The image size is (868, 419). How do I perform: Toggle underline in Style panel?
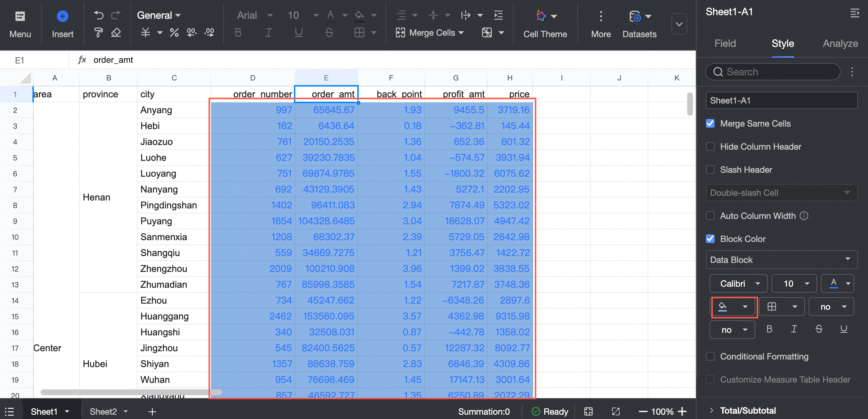(x=844, y=329)
